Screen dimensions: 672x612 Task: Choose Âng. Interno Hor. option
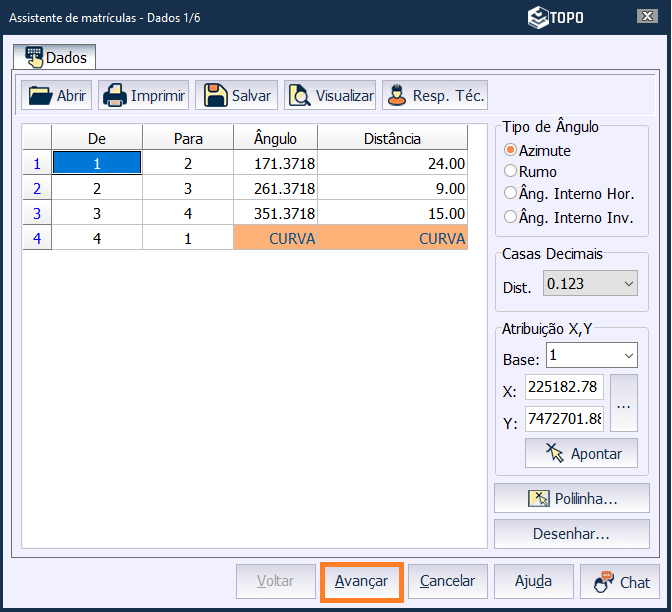pyautogui.click(x=511, y=194)
